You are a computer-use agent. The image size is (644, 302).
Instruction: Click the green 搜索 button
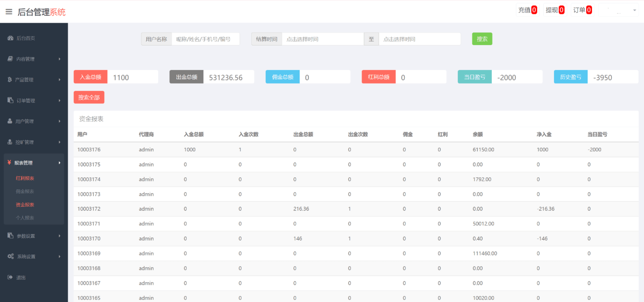(482, 39)
